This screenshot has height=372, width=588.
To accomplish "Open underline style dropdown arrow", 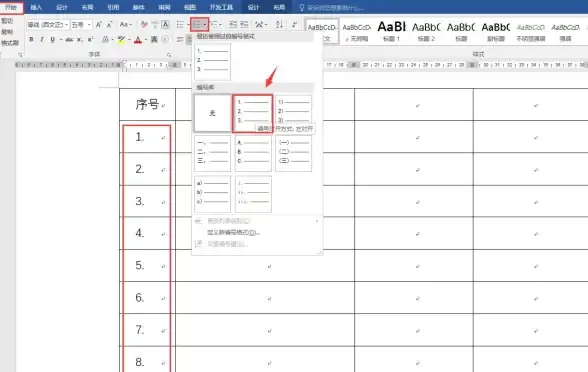I will pyautogui.click(x=60, y=39).
